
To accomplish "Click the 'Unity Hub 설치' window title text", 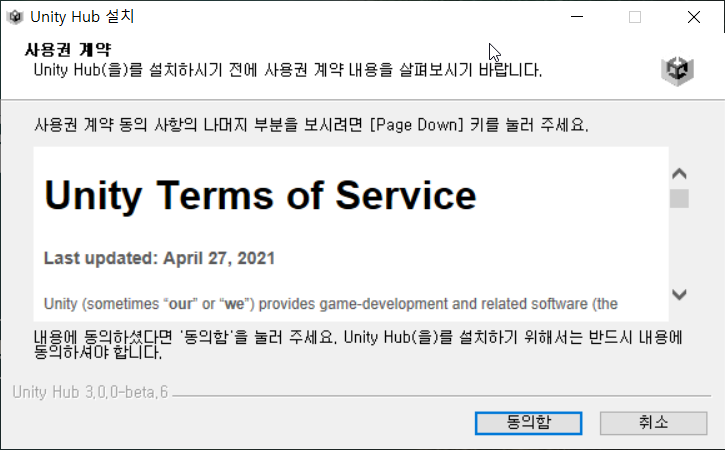I will coord(82,17).
